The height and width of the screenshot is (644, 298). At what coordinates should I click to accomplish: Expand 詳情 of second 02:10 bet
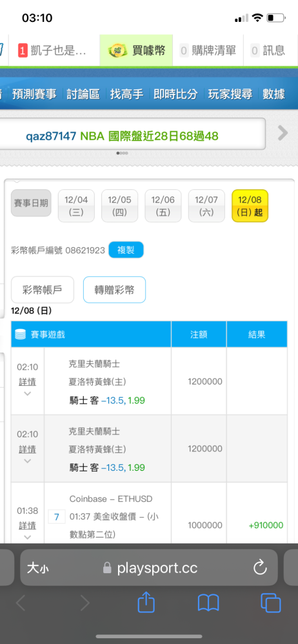click(27, 450)
